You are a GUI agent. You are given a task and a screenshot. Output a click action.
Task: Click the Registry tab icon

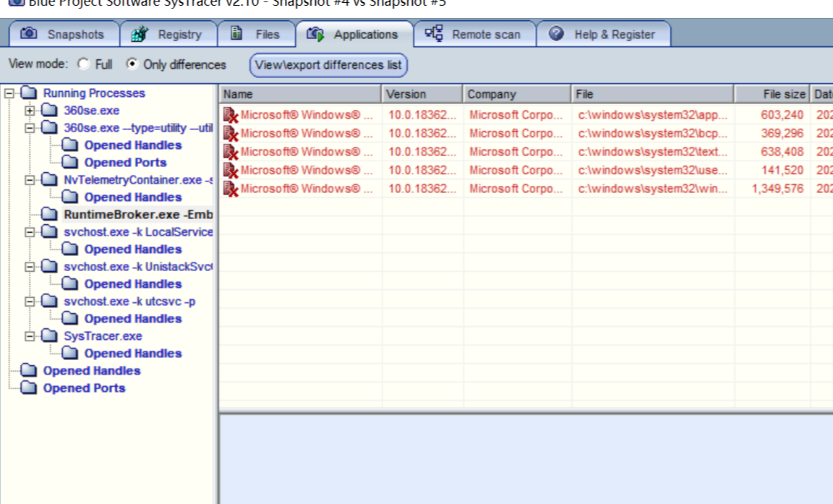[x=140, y=34]
